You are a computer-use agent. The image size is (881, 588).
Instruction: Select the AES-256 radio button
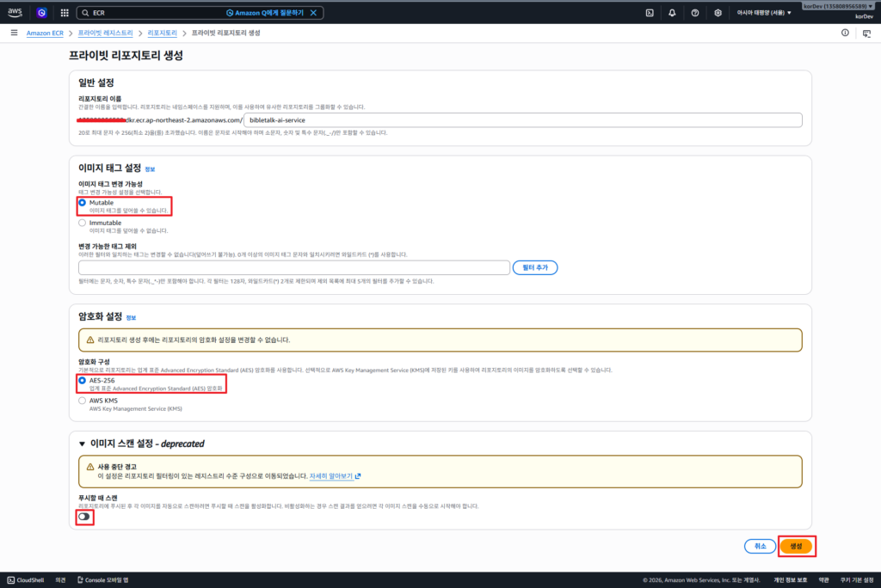(83, 381)
